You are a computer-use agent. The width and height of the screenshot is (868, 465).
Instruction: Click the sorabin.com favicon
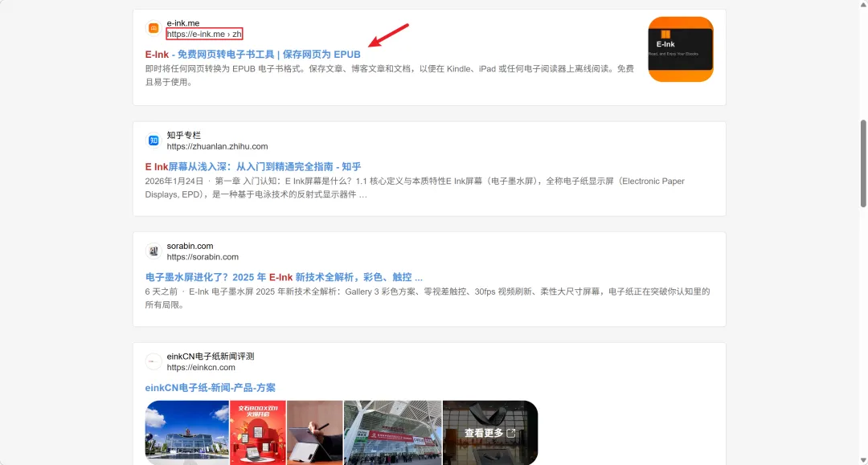154,251
